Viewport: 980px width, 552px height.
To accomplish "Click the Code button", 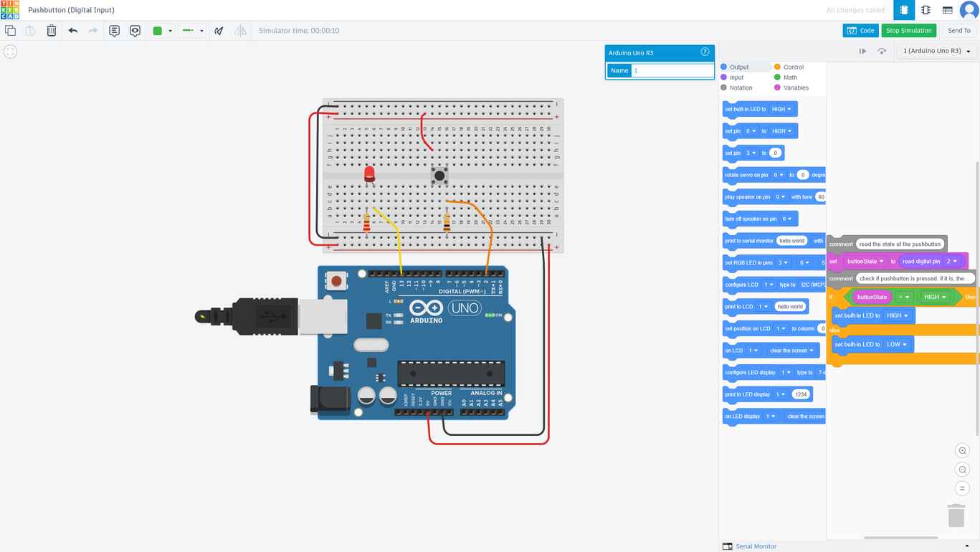I will pos(860,31).
